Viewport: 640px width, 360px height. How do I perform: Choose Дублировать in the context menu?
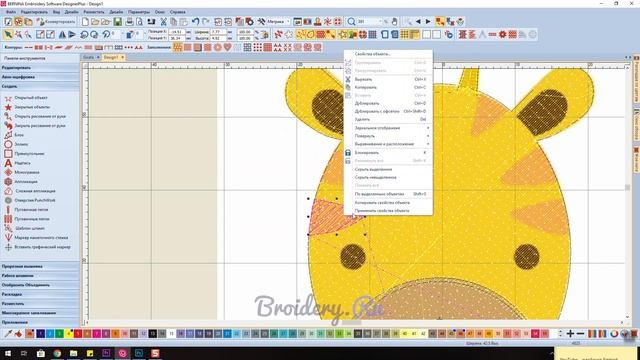pos(388,103)
